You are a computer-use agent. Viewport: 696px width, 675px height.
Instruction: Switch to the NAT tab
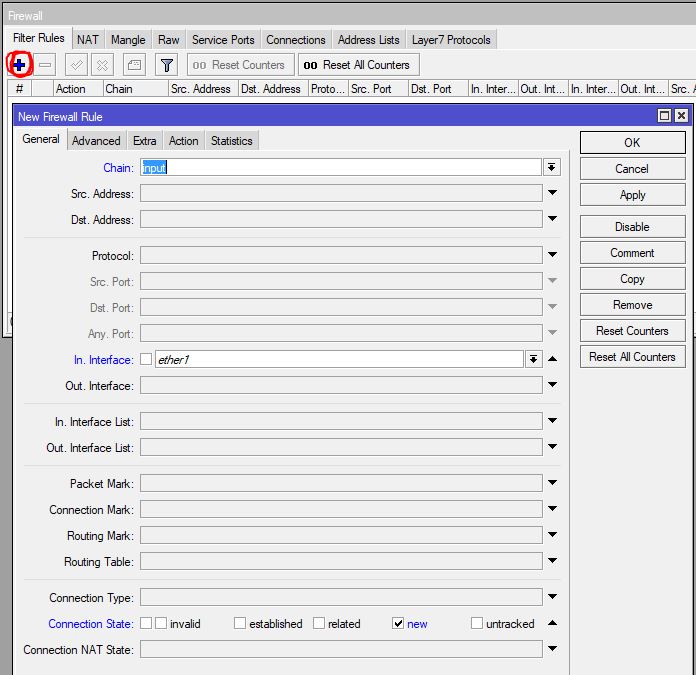tap(88, 40)
